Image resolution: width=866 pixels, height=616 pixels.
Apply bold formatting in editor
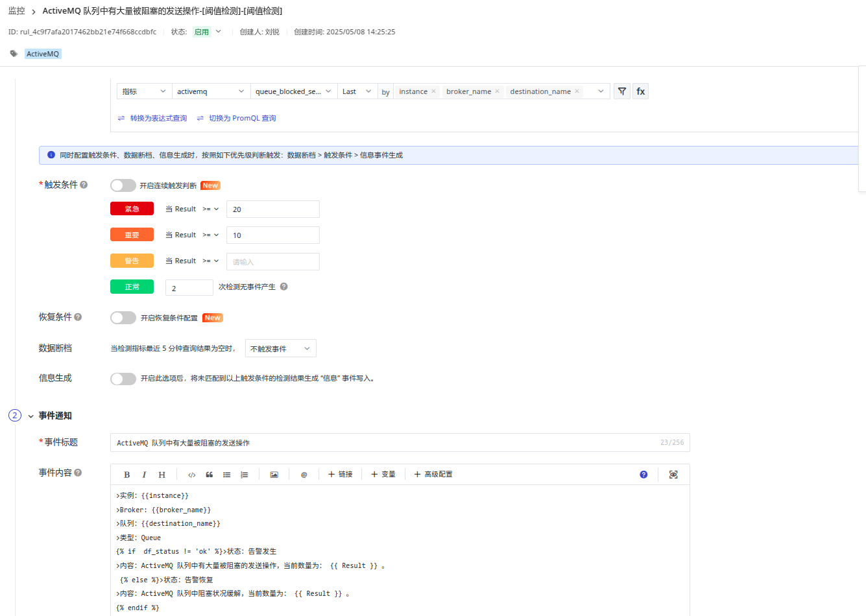point(127,475)
